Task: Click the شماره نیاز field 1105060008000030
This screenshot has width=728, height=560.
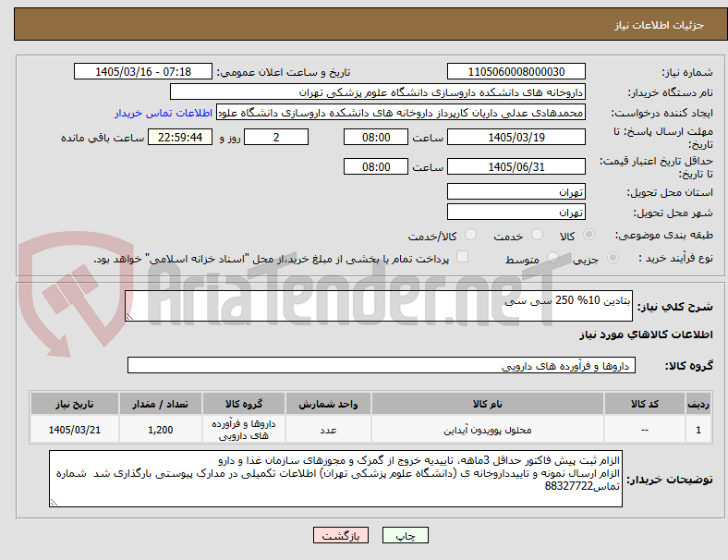Action: point(516,72)
